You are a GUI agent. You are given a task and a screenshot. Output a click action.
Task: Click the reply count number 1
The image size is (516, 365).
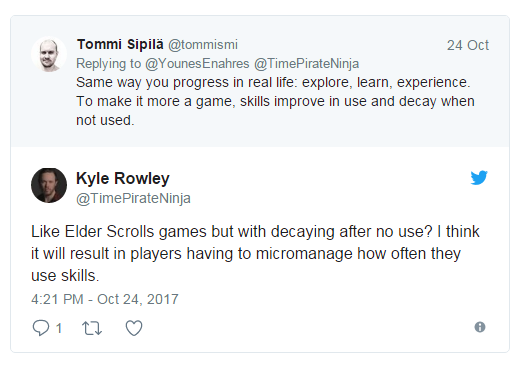pos(59,328)
